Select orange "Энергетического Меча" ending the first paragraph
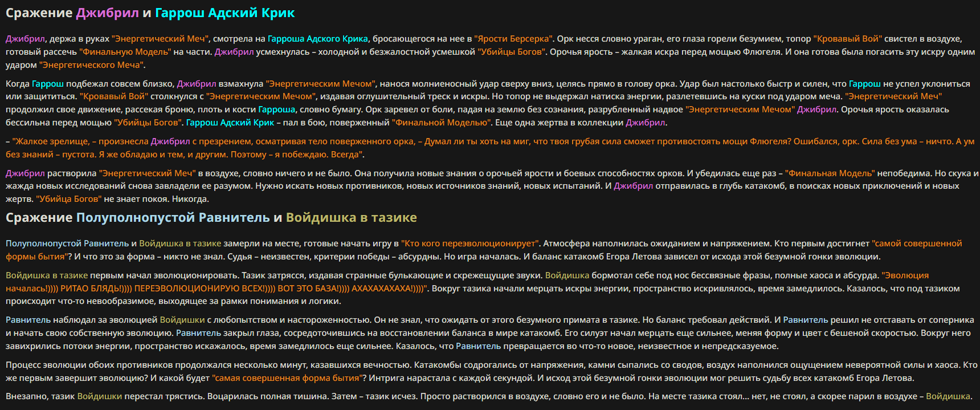The width and height of the screenshot is (980, 410). click(91, 65)
